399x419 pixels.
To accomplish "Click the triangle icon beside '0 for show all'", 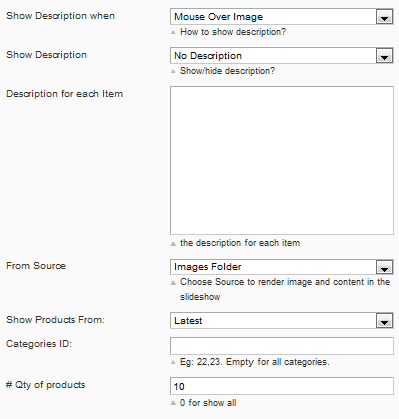I will (x=173, y=403).
